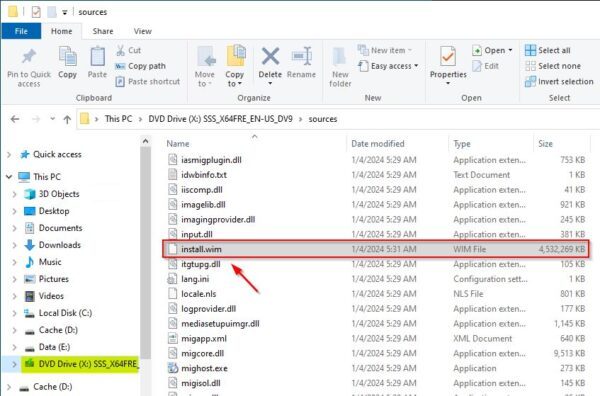This screenshot has width=600, height=396.
Task: Expand the Quick access tree node
Action: pyautogui.click(x=9, y=155)
